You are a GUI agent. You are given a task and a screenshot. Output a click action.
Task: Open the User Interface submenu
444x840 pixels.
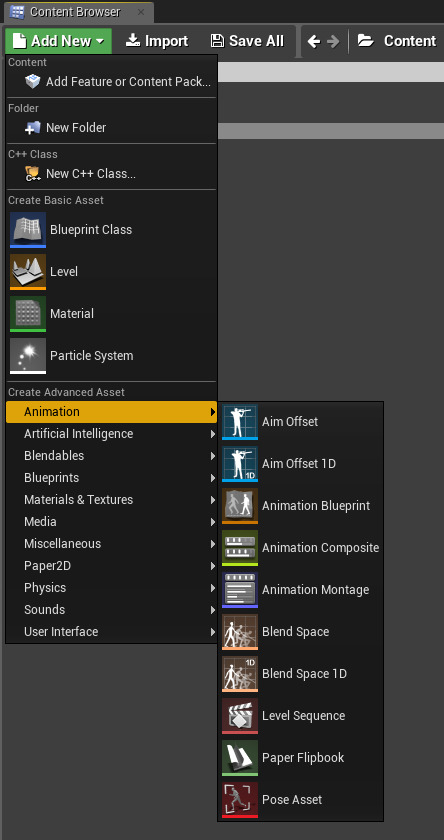click(111, 632)
